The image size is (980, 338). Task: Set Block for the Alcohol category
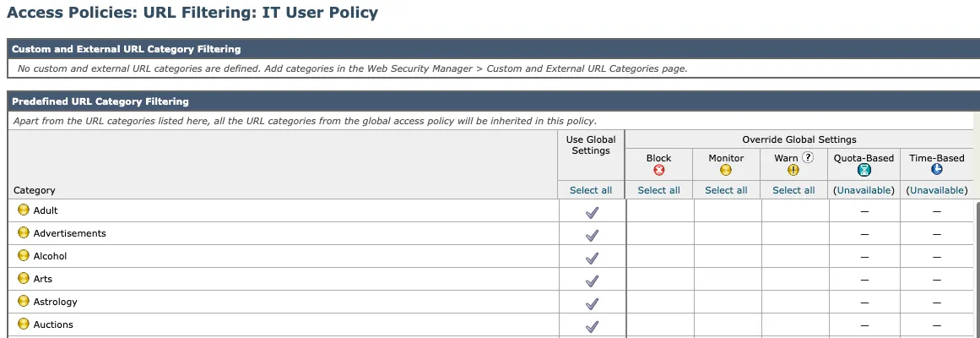coord(659,257)
